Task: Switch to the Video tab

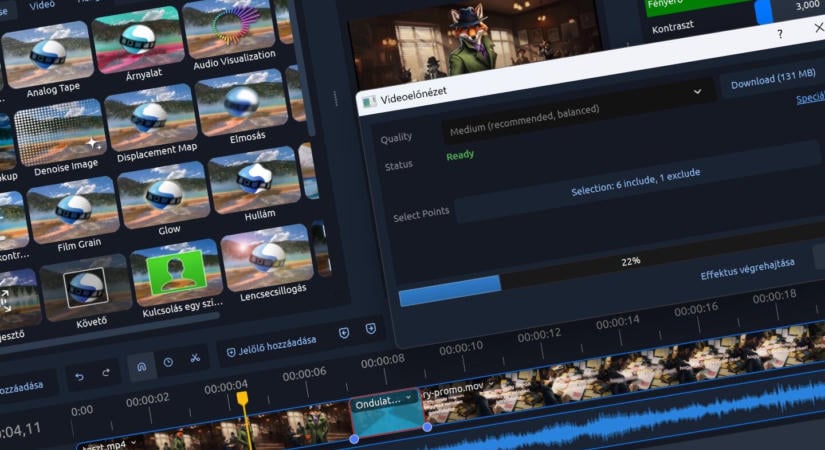Action: pyautogui.click(x=42, y=5)
